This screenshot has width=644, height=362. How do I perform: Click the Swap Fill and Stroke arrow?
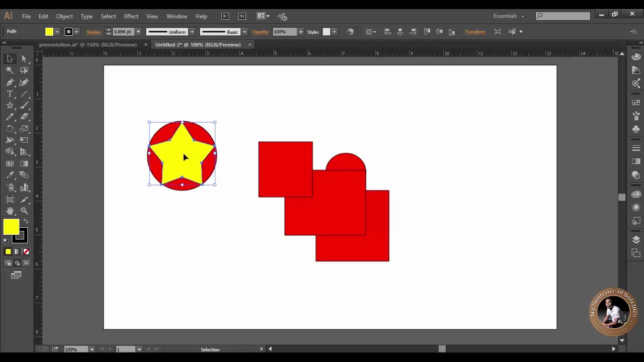click(26, 221)
